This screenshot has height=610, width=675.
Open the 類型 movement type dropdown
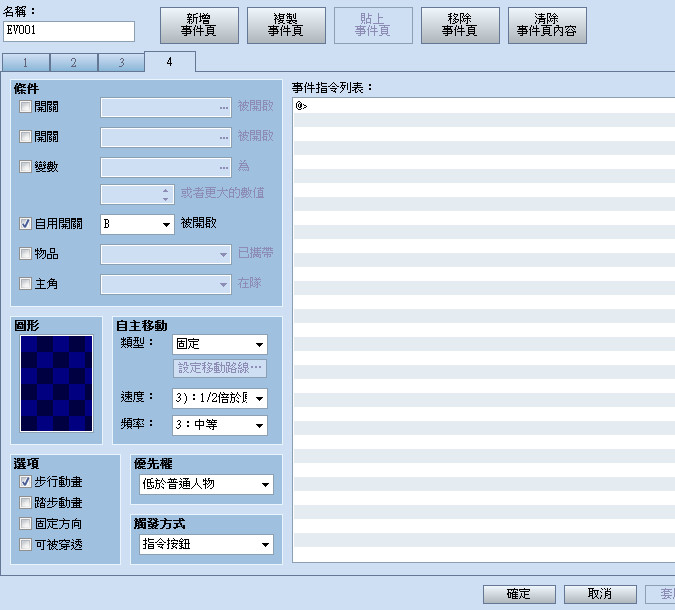point(220,344)
